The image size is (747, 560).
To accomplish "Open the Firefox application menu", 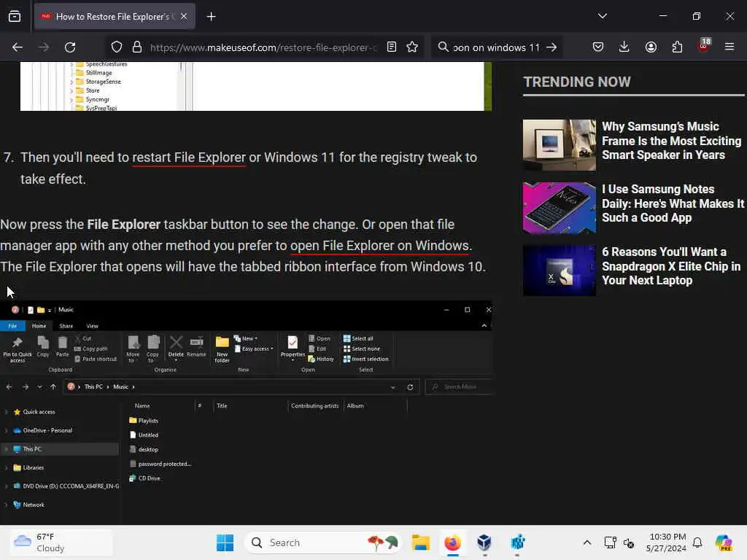I will click(x=729, y=47).
